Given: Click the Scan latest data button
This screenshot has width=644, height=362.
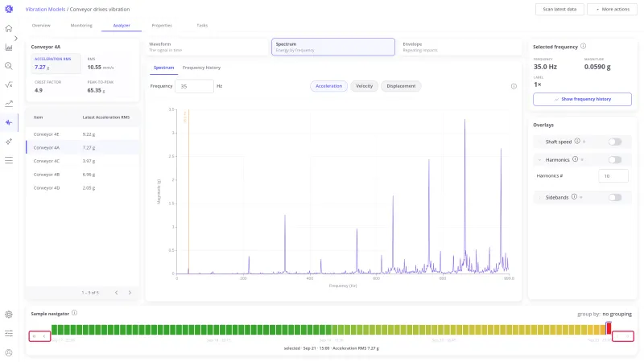Looking at the screenshot, I should (559, 9).
